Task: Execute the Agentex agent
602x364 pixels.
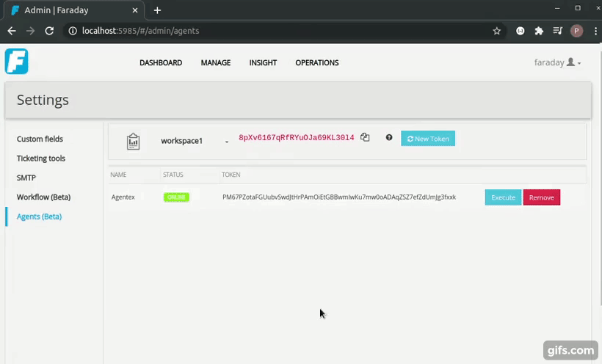Action: pos(503,197)
